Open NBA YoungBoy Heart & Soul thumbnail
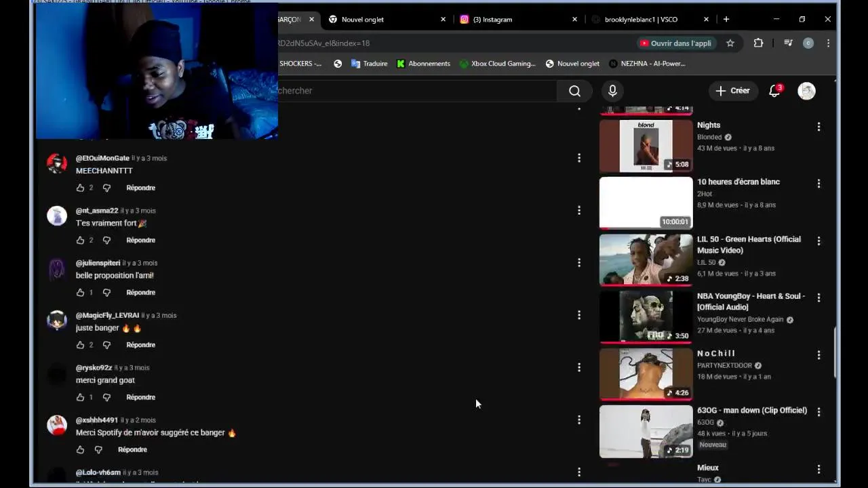This screenshot has width=868, height=488. (646, 317)
